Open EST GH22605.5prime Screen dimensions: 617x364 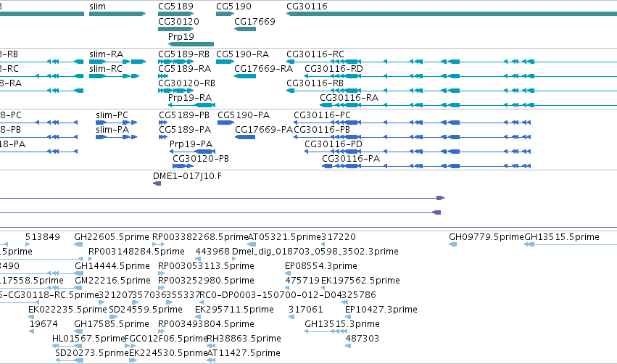pos(112,237)
